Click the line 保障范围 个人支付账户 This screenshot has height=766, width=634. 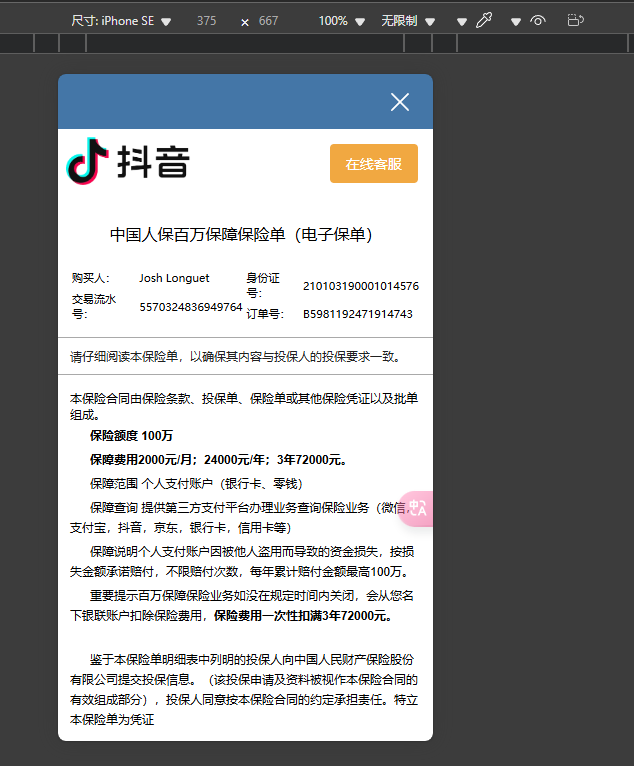[x=196, y=484]
